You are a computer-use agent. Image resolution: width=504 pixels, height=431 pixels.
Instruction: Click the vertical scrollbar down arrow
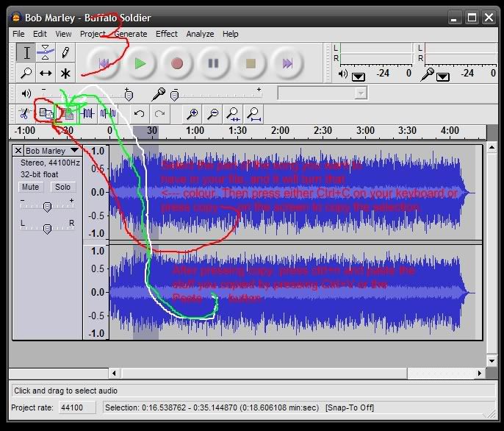point(492,360)
